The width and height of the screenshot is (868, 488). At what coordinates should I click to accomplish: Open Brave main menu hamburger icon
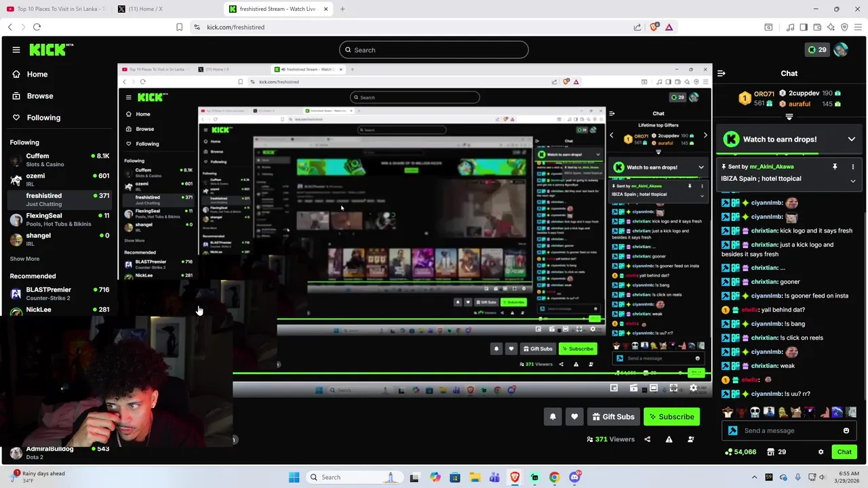tap(858, 27)
